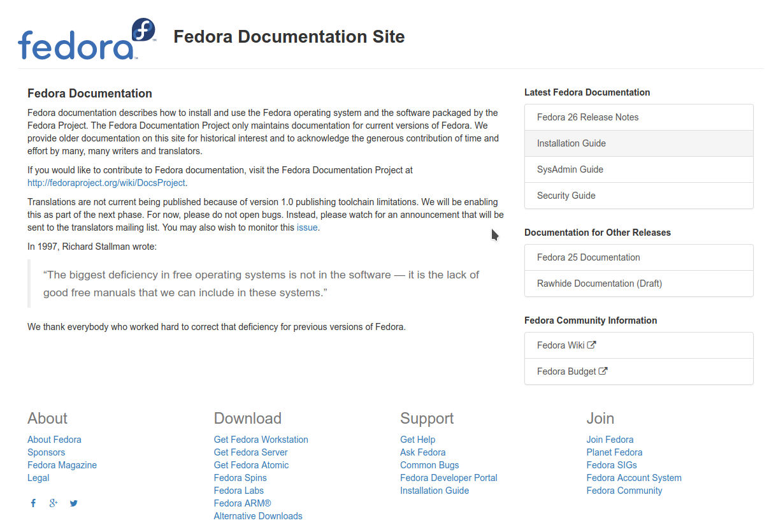Open the SysAdmin Guide item
This screenshot has width=769, height=532.
pyautogui.click(x=638, y=169)
